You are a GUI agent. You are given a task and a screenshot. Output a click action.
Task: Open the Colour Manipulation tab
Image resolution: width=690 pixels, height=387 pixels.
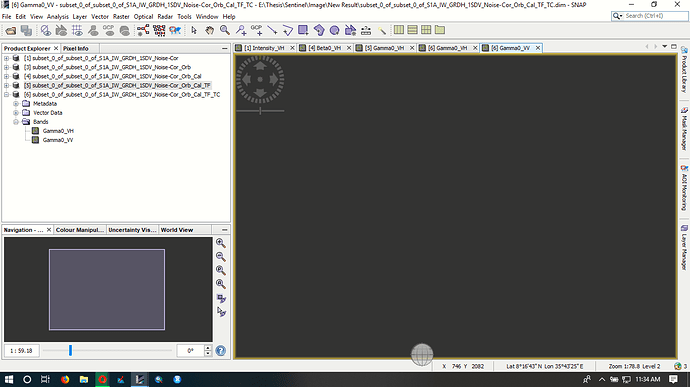click(x=80, y=230)
